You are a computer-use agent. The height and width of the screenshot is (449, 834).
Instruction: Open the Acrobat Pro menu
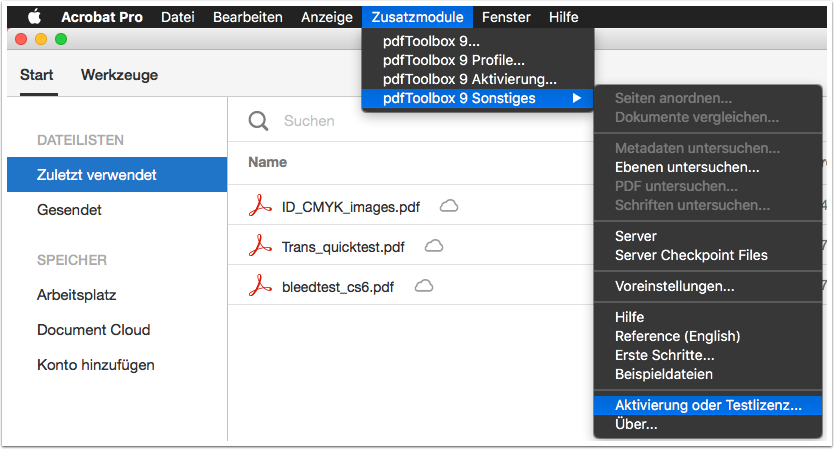(102, 17)
